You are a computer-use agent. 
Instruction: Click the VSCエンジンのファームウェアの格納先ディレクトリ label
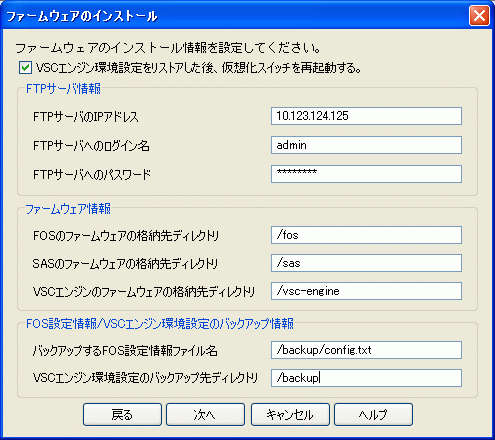coord(144,292)
